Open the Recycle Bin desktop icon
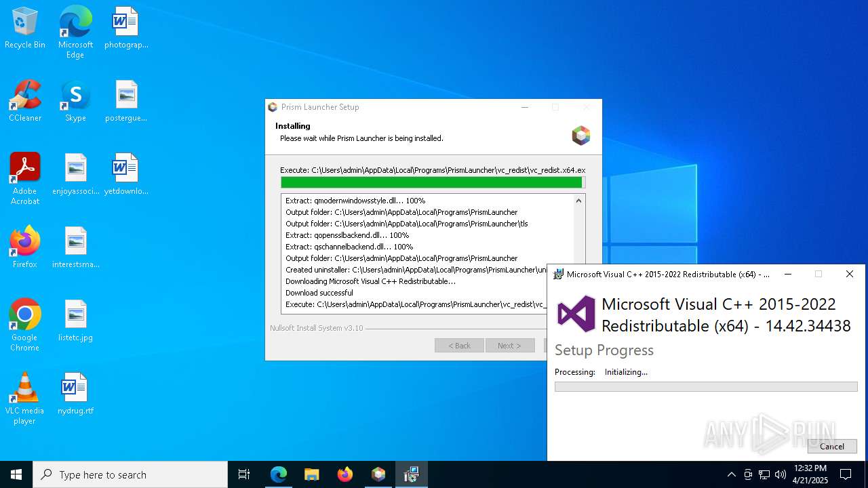 [25, 28]
